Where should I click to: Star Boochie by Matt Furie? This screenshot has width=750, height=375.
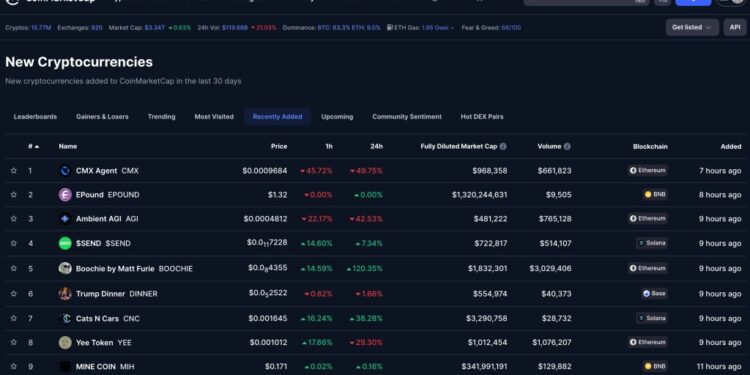13,268
